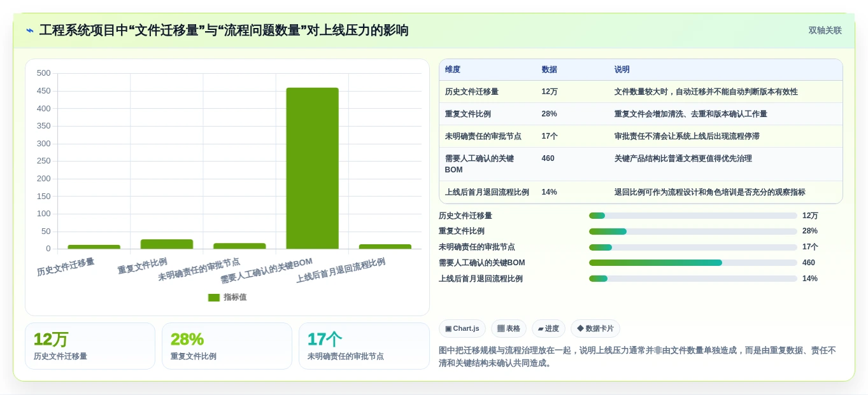
Task: Click the 维度 column header
Action: coord(453,69)
